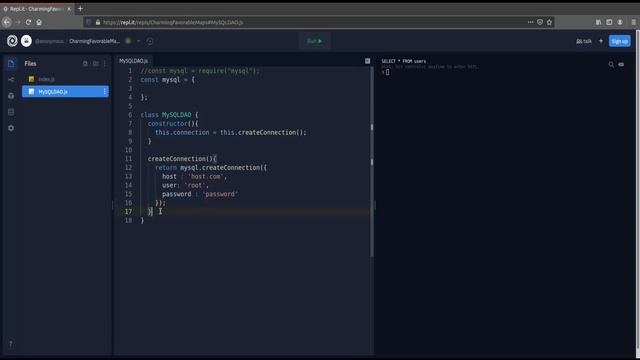
Task: Click the host 'host.com' line in code
Action: [194, 176]
